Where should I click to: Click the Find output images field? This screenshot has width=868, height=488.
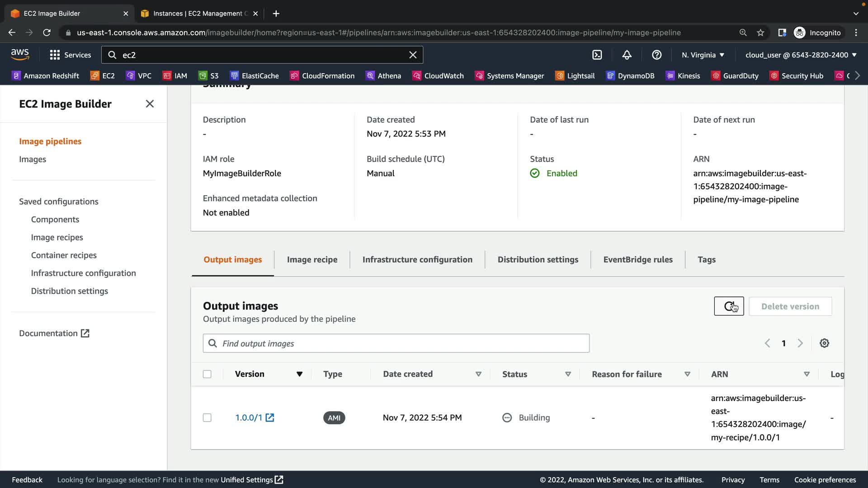(396, 344)
